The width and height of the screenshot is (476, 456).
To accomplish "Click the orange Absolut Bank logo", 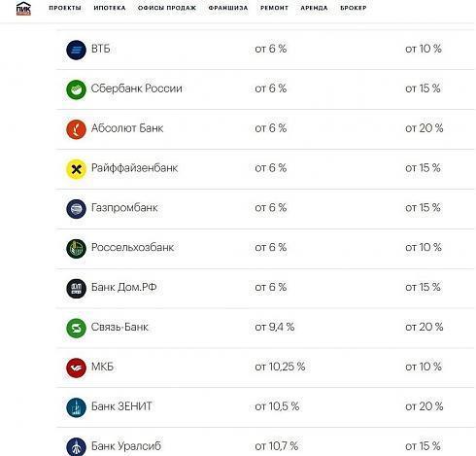I will (76, 129).
